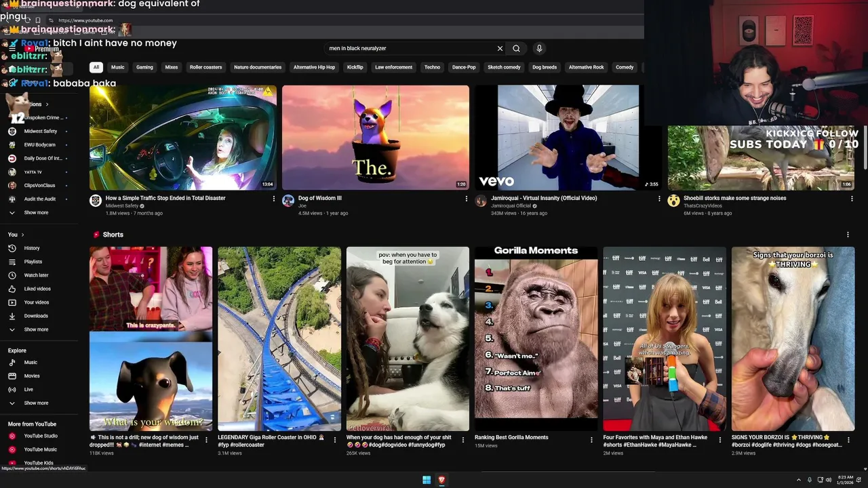Open Liked videos in the sidebar
This screenshot has width=868, height=488.
click(37, 289)
